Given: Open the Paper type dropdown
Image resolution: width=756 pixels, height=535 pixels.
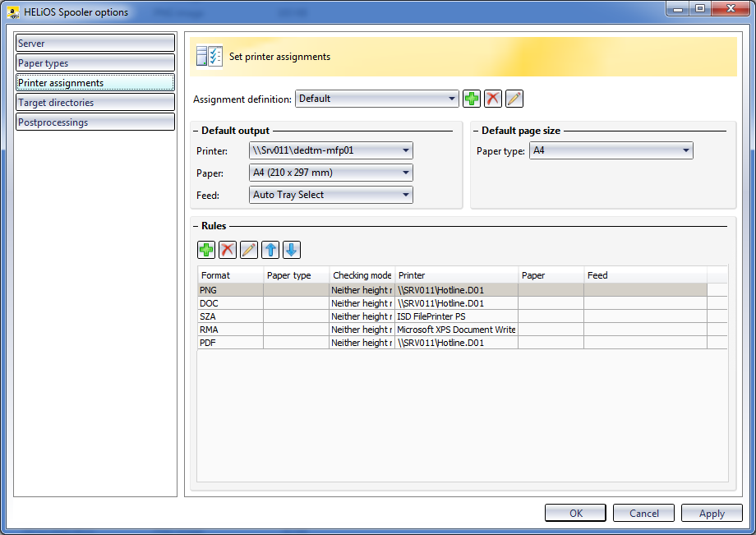Looking at the screenshot, I should [x=611, y=150].
